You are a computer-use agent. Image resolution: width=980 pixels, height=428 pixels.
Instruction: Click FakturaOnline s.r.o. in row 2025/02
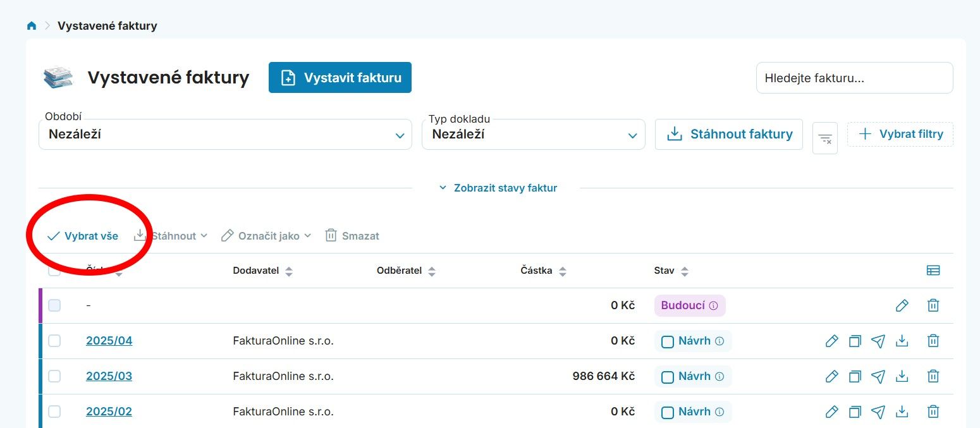283,412
